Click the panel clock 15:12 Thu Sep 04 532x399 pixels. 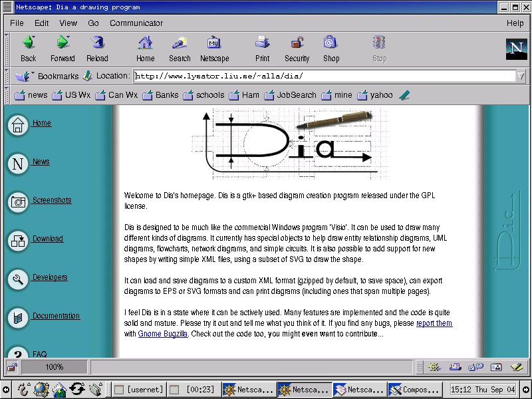(483, 390)
